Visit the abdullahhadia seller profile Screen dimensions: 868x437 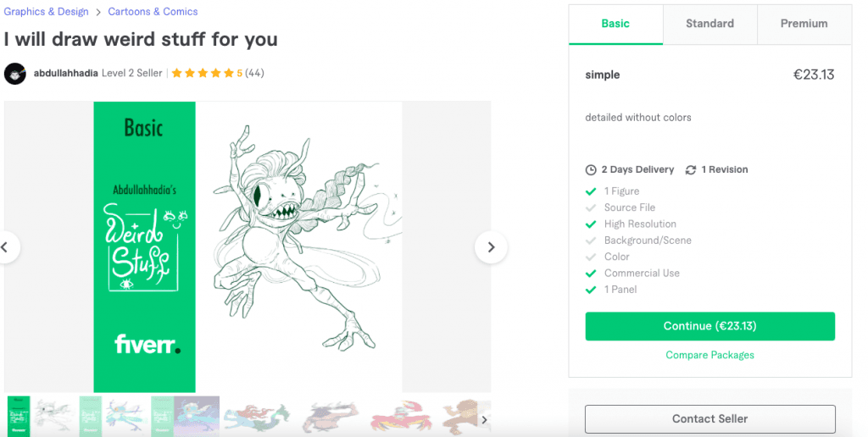click(x=65, y=74)
